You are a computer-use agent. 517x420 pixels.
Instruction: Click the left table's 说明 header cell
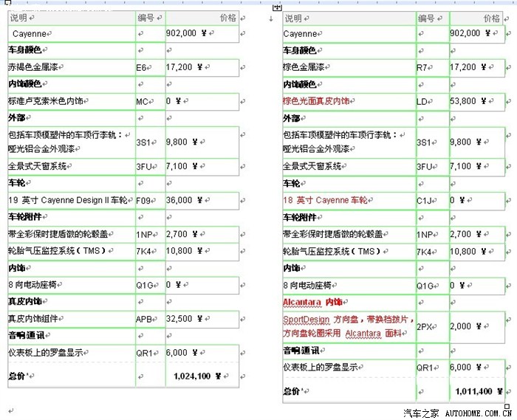point(72,18)
